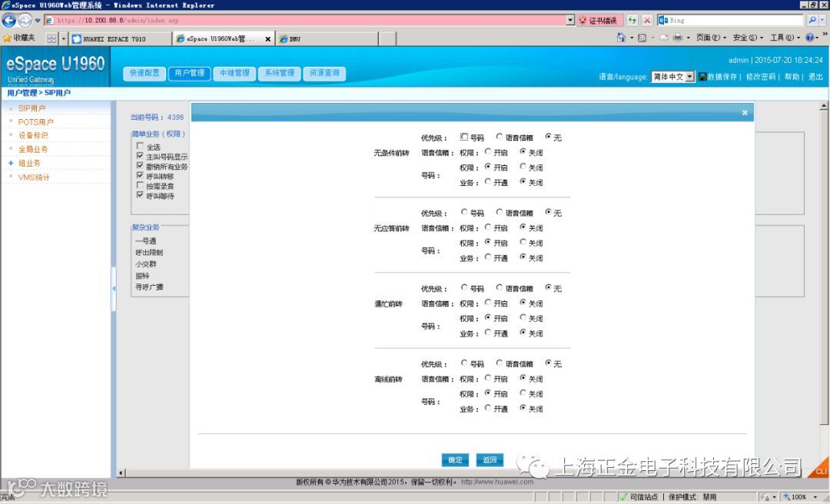Switch to the BMU browser tab
The width and height of the screenshot is (830, 504).
point(327,39)
